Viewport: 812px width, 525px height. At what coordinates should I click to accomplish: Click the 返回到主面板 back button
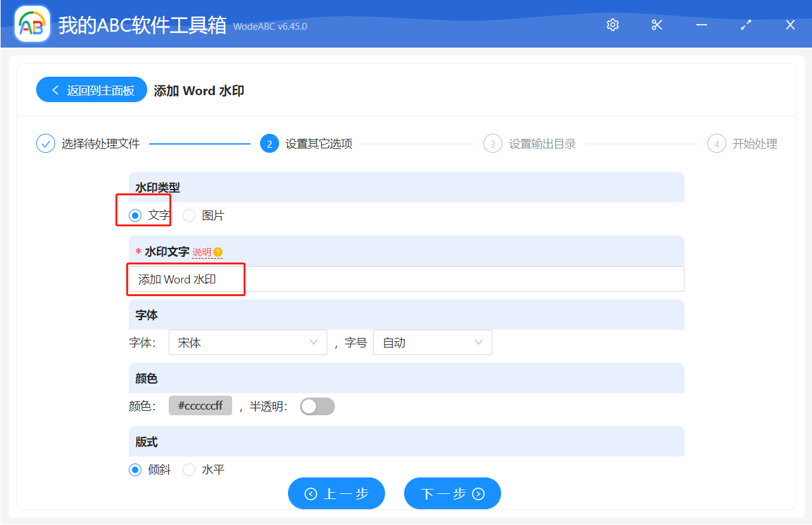click(91, 89)
